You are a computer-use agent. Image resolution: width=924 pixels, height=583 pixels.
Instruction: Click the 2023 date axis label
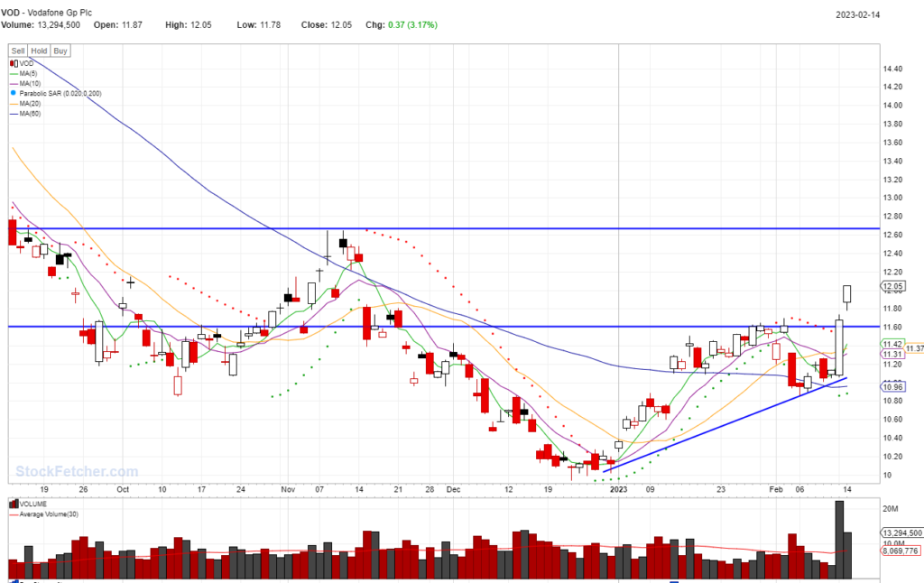(x=618, y=489)
